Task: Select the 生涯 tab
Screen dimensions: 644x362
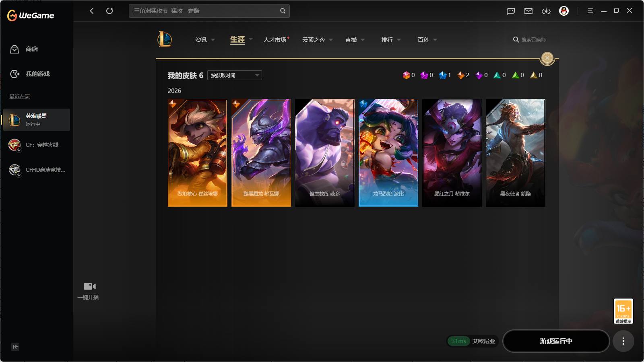Action: coord(237,39)
